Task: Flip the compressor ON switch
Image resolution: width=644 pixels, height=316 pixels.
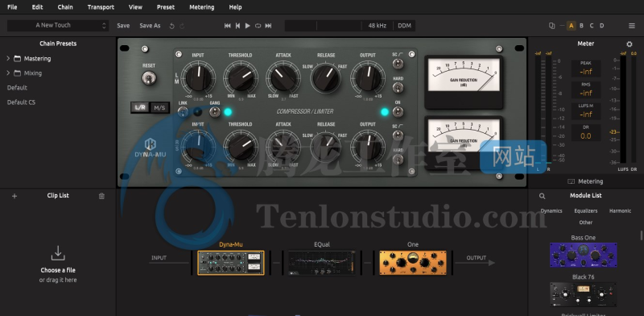Action: [398, 111]
